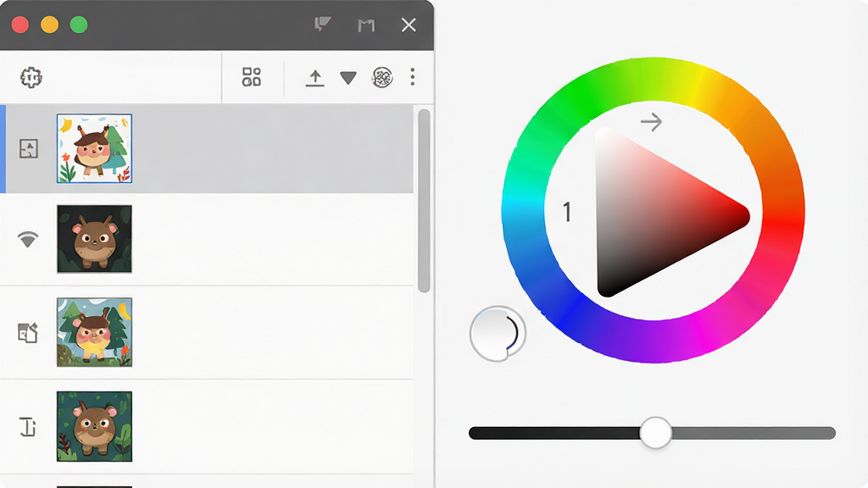The image size is (868, 488).
Task: Open the settings gear in the toolbar
Action: (31, 77)
